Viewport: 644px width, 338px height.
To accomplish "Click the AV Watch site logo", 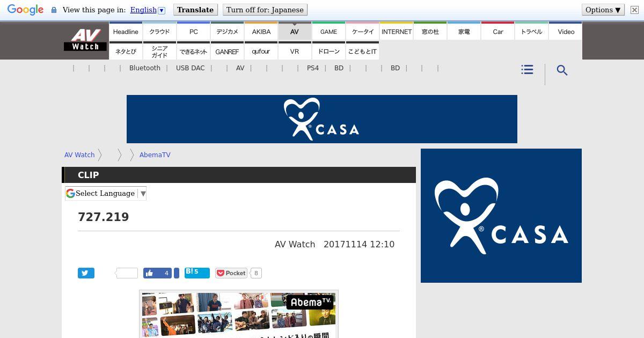I will 85,40.
